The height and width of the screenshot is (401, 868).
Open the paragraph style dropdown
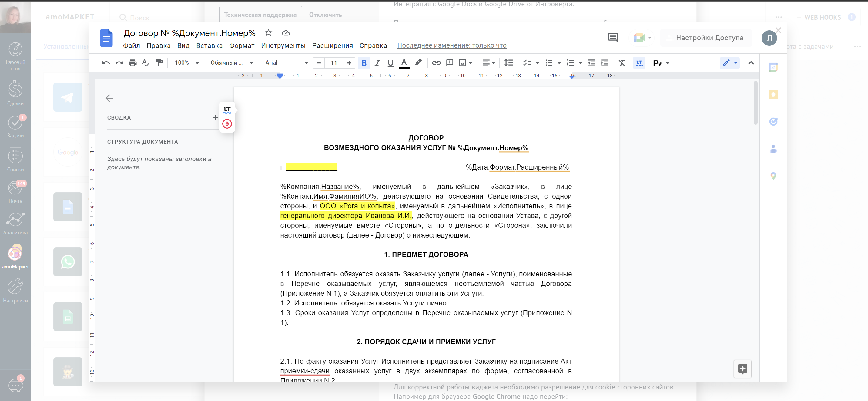(232, 63)
